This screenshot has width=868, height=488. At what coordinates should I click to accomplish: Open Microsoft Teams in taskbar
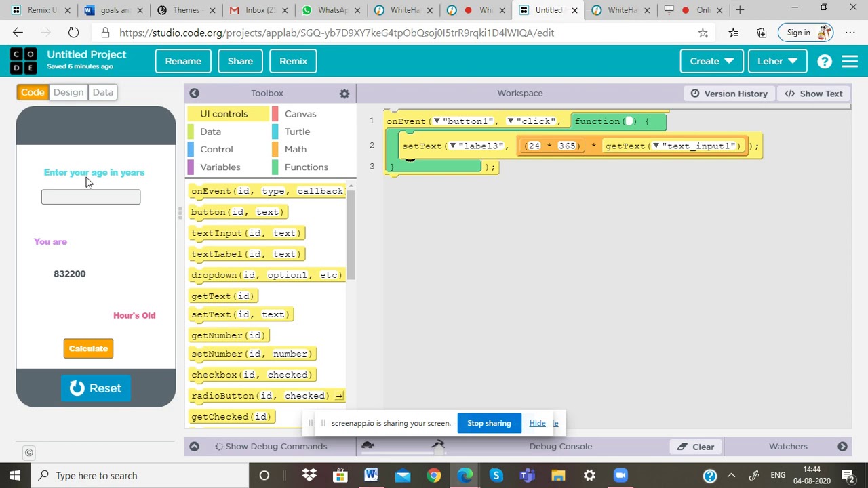[x=528, y=475]
